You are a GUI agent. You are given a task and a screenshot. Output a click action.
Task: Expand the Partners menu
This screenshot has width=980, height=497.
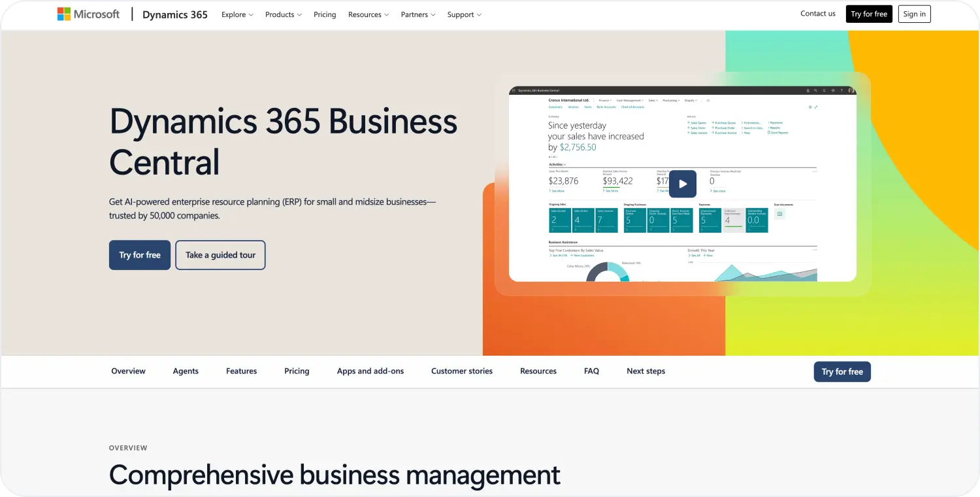tap(418, 14)
